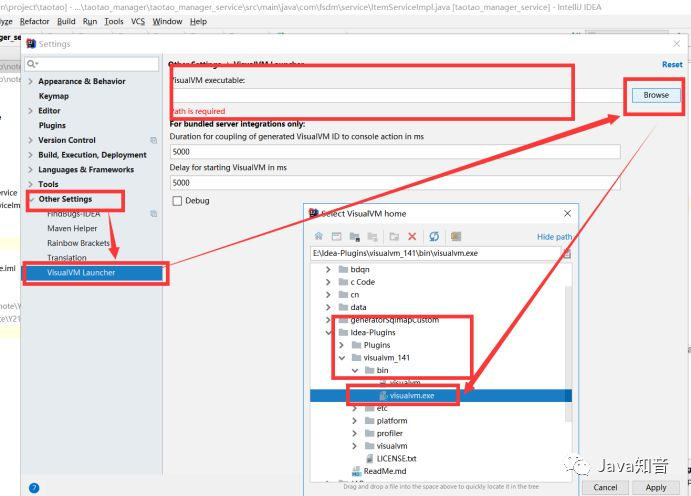Screen dimensions: 691x496
Task: Enable the Debug checkbox
Action: [177, 201]
